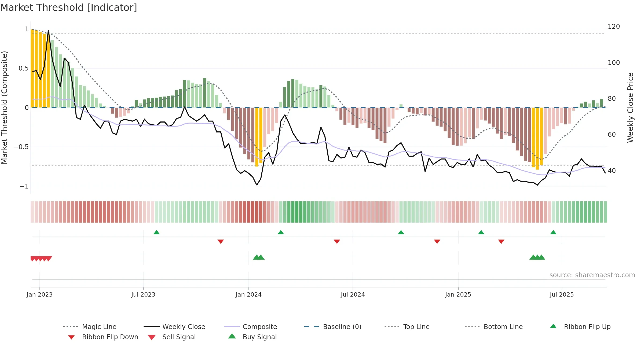Screen dimensions: 644x362
Task: Toggle the Composite legend entry
Action: coord(250,327)
